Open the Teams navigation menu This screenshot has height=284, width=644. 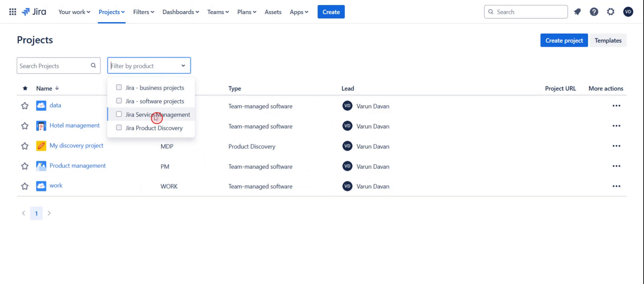coord(218,12)
